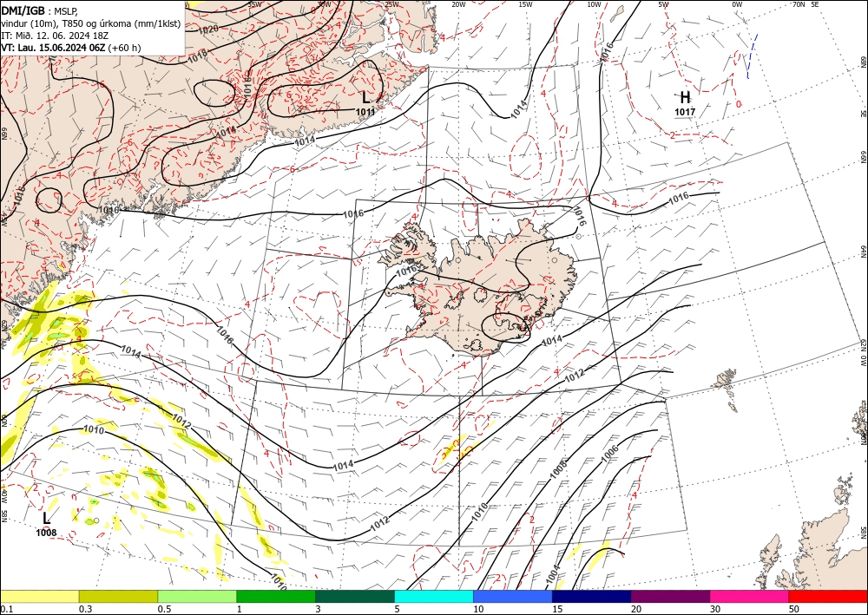Click the "5W" longitude label at top

(x=663, y=4)
